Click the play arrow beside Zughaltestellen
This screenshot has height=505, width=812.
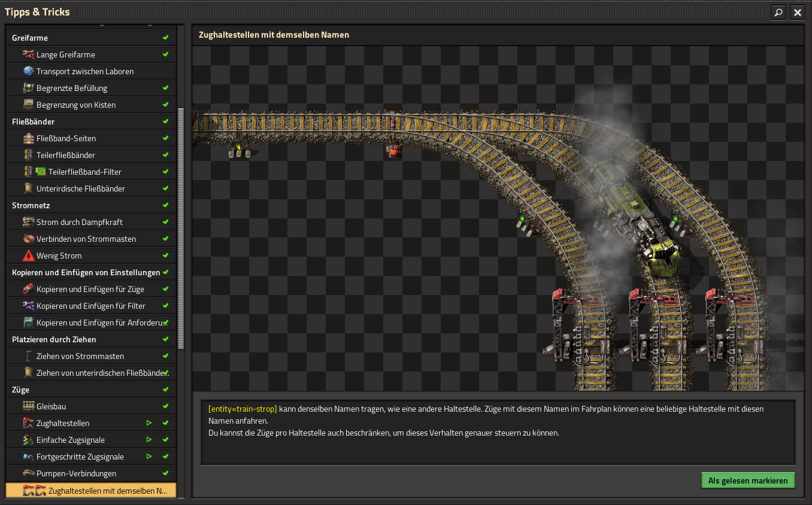pyautogui.click(x=149, y=423)
